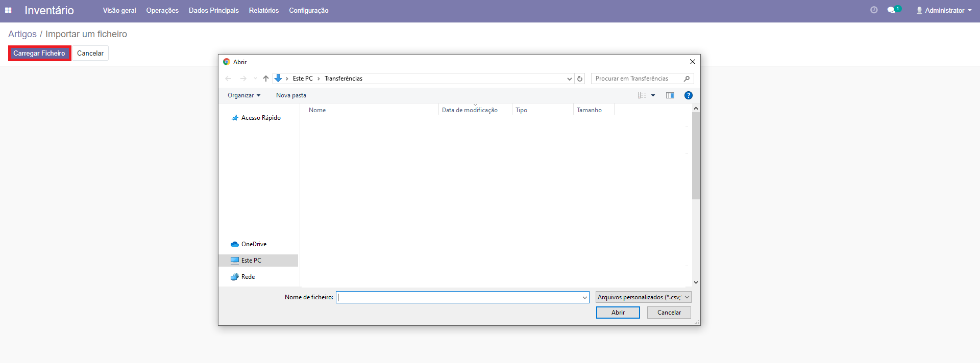Select OneDrive in the navigation pane
The height and width of the screenshot is (363, 980).
pos(254,244)
